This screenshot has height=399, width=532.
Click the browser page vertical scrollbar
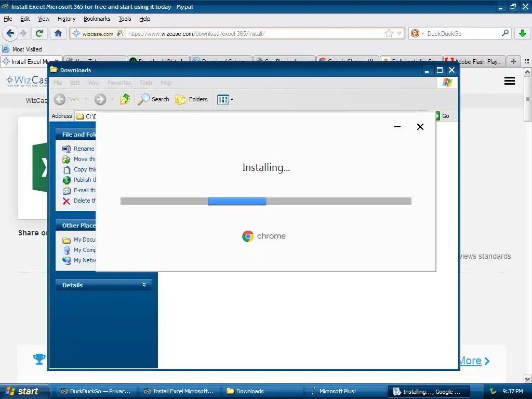(528, 98)
